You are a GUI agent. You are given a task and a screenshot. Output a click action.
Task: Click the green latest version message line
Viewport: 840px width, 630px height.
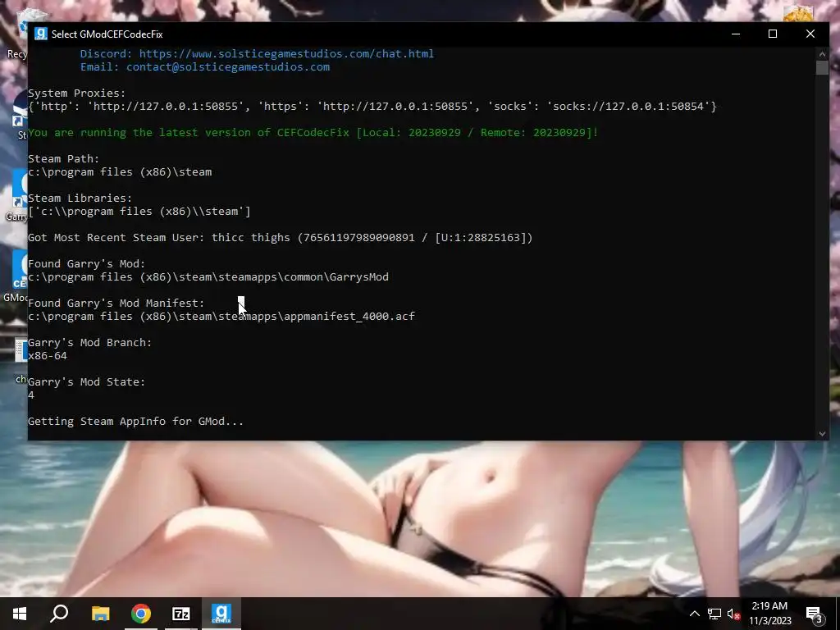click(313, 132)
